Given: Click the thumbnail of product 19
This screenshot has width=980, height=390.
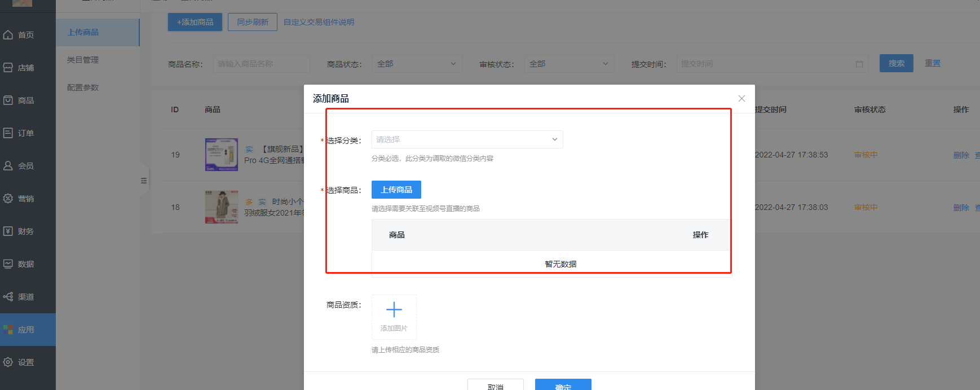Looking at the screenshot, I should point(222,155).
